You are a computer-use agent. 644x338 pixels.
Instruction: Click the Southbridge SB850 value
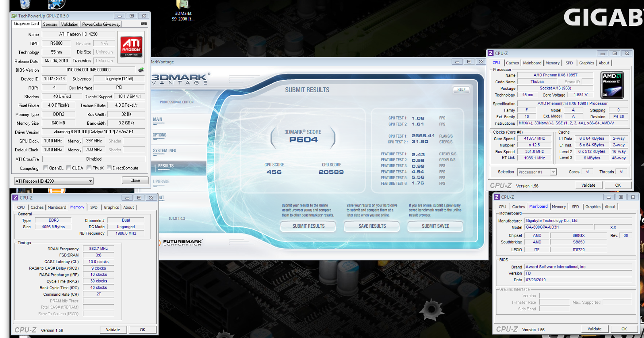(x=579, y=242)
